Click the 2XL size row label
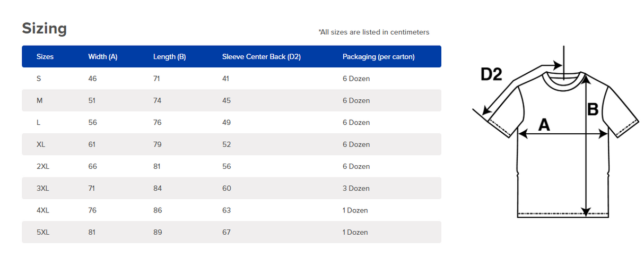 (x=42, y=166)
